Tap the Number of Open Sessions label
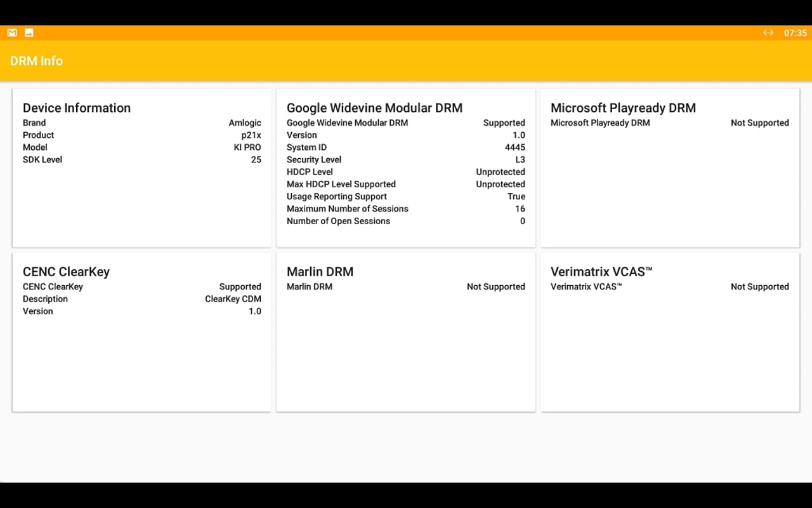Screen dimensions: 812x508 (x=338, y=221)
